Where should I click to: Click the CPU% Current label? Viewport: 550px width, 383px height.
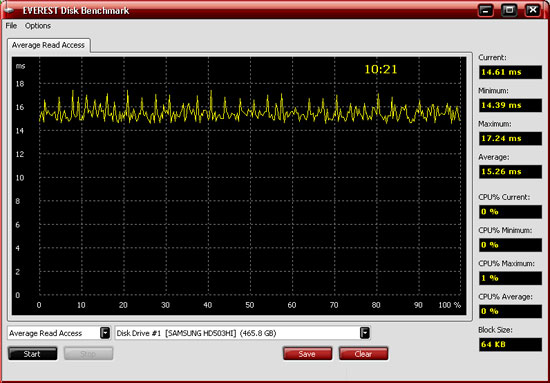(x=504, y=197)
